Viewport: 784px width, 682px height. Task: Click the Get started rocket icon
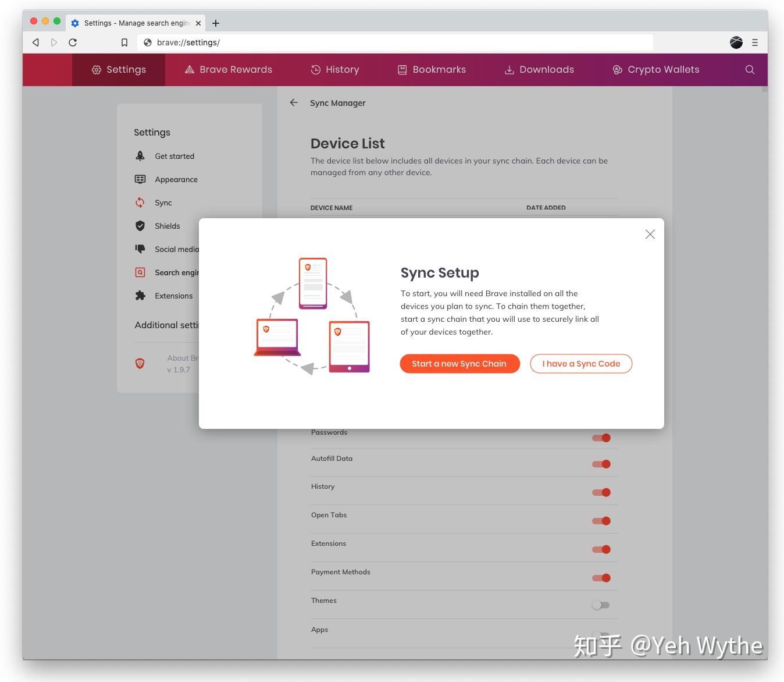pos(140,156)
